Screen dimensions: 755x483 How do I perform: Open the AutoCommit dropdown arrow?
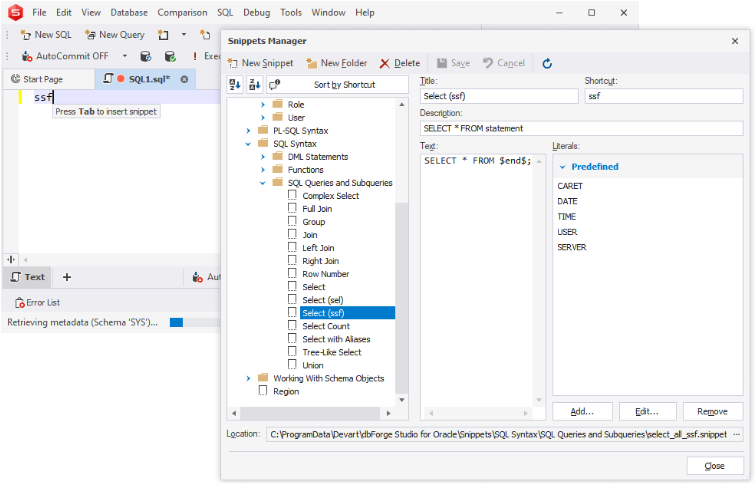pyautogui.click(x=125, y=56)
